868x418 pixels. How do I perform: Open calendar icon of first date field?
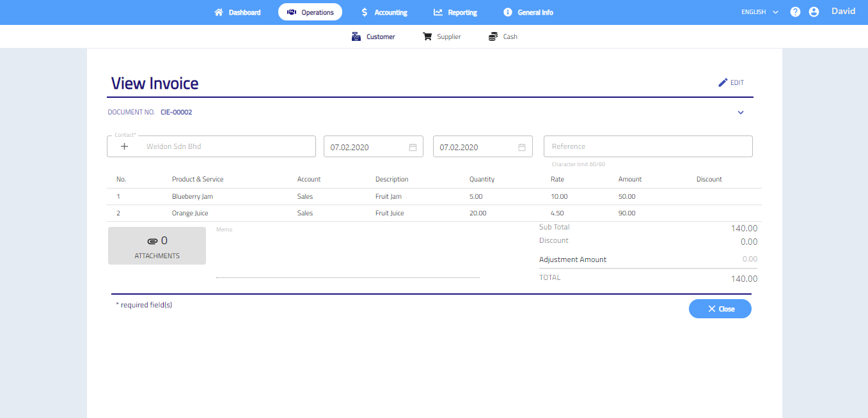[413, 147]
